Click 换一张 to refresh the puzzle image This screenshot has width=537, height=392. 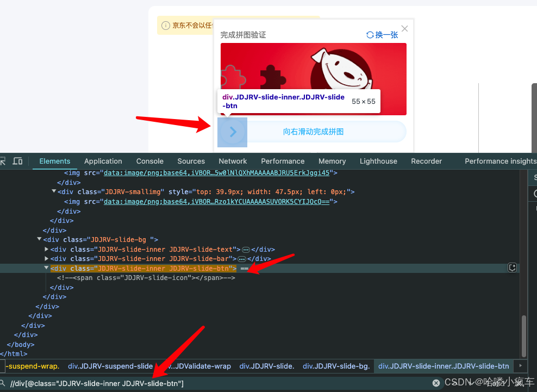[382, 35]
